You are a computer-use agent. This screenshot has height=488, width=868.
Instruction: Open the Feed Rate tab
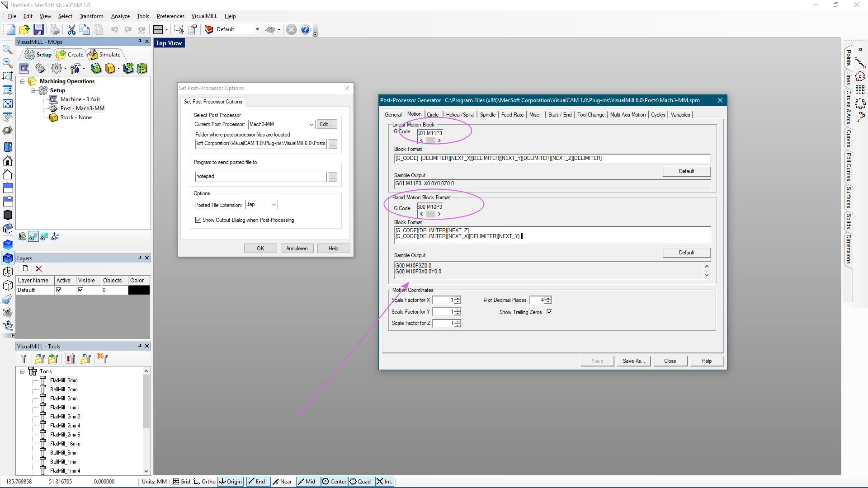click(512, 115)
